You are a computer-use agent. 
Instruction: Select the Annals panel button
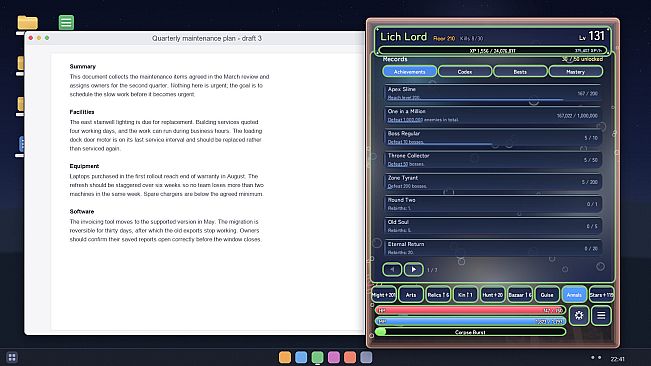point(574,295)
